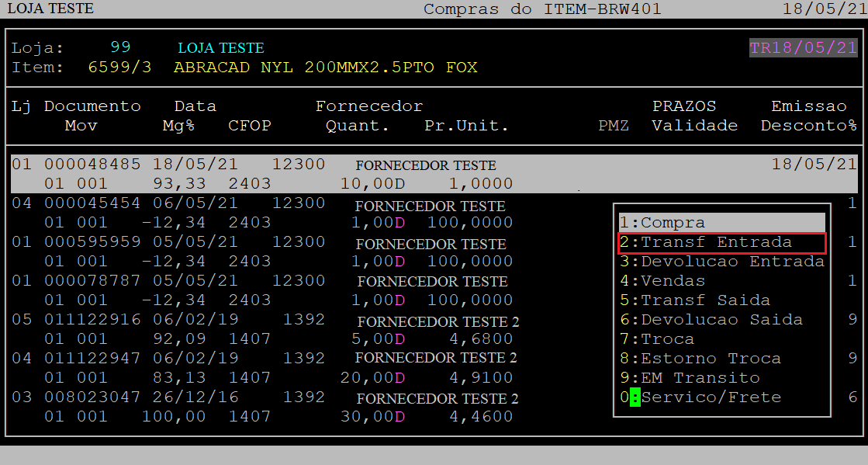Screen dimensions: 868x465
Task: Select highlighted row with document 000048485
Action: pyautogui.click(x=92, y=165)
